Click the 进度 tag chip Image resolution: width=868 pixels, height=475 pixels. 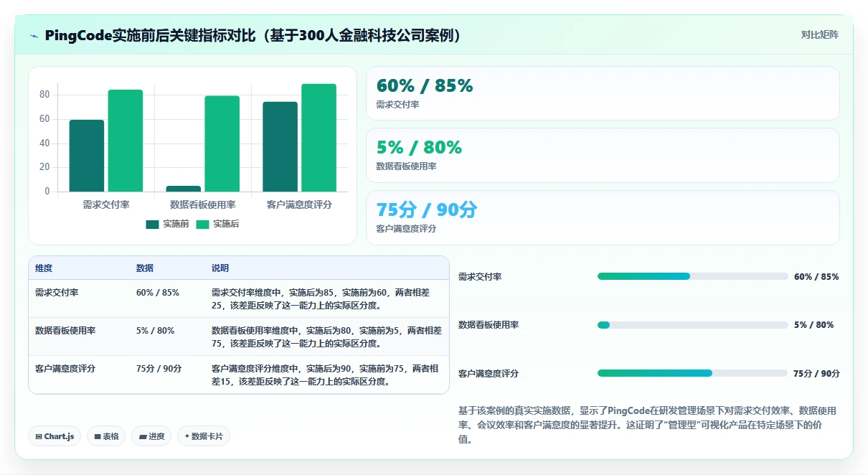coord(151,436)
